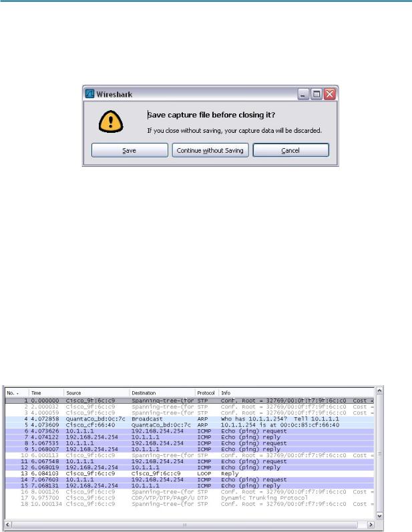Click horizontal scrollbar right arrow
The height and width of the screenshot is (532, 412).
371,525
